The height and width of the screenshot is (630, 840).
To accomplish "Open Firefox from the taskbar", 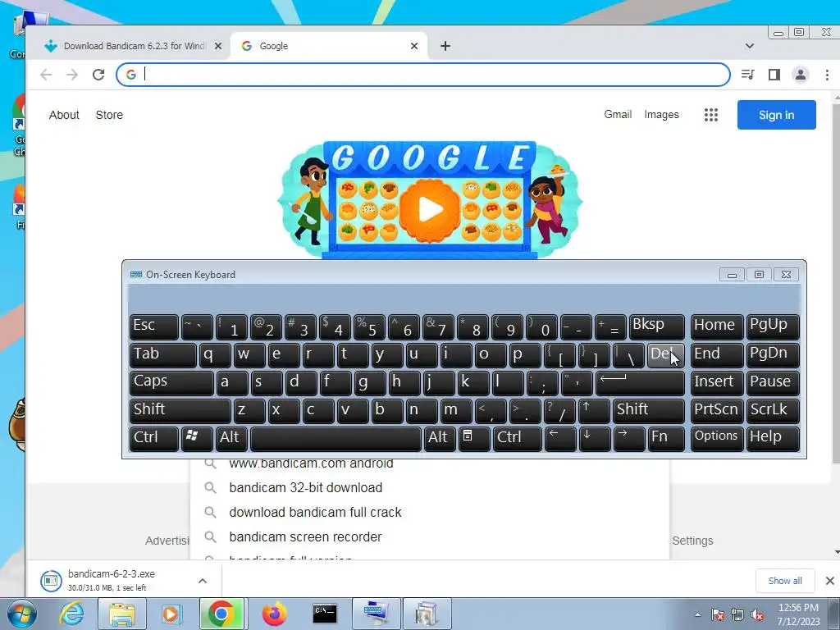I will click(x=274, y=614).
